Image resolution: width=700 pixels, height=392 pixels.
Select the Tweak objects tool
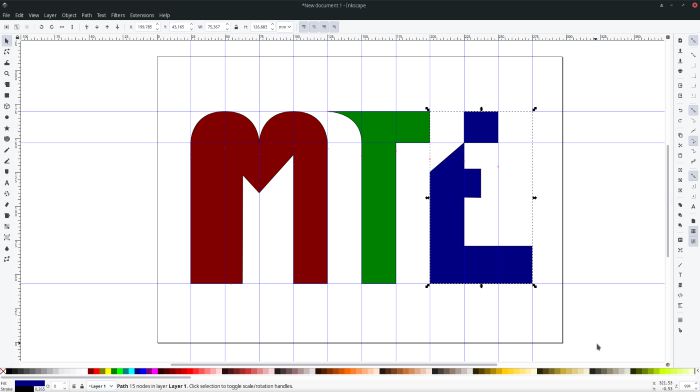pyautogui.click(x=7, y=63)
